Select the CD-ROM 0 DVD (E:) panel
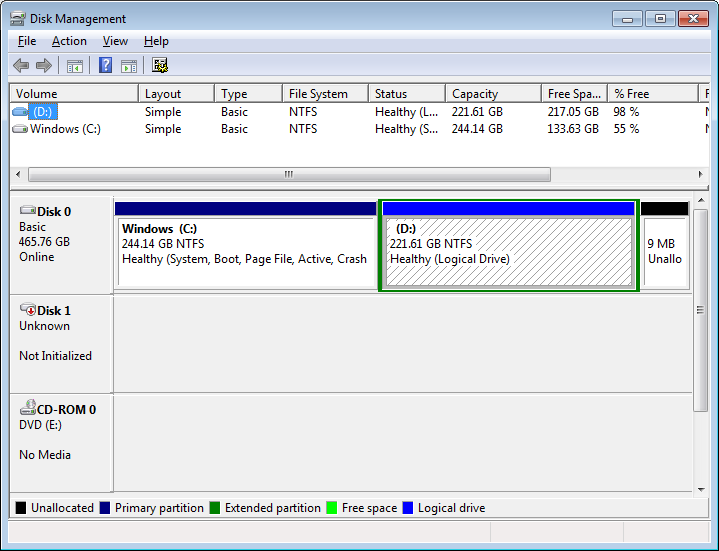 (x=61, y=443)
